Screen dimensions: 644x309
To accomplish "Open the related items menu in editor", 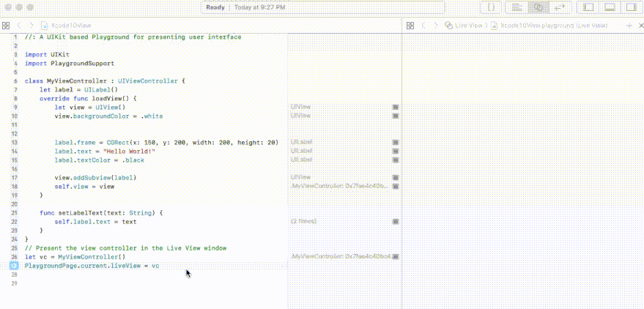I will 6,25.
